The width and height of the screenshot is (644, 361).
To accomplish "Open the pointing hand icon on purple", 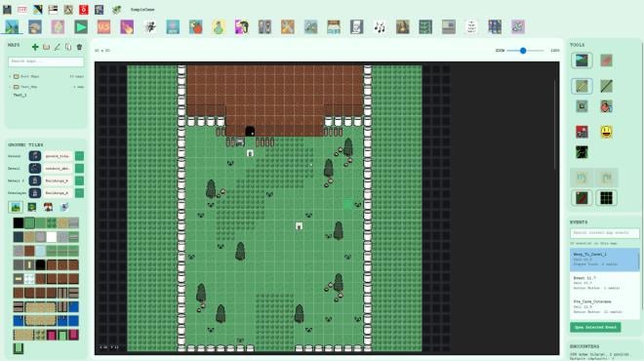I will 127,27.
